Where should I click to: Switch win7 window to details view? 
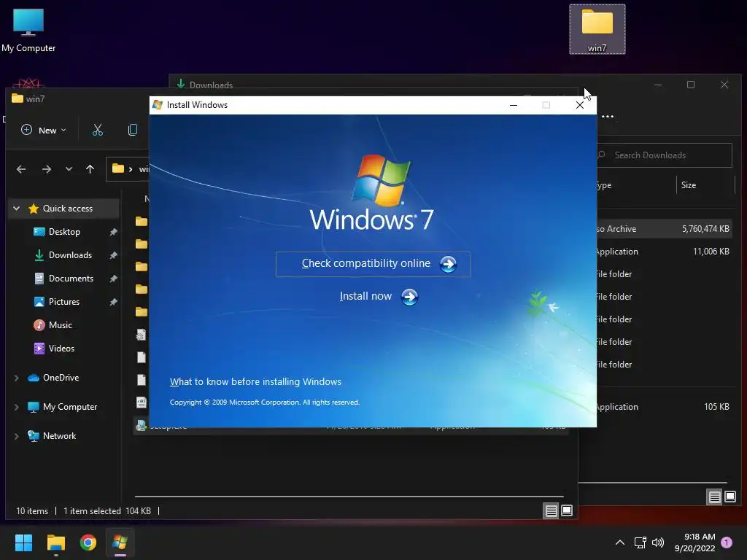(551, 511)
